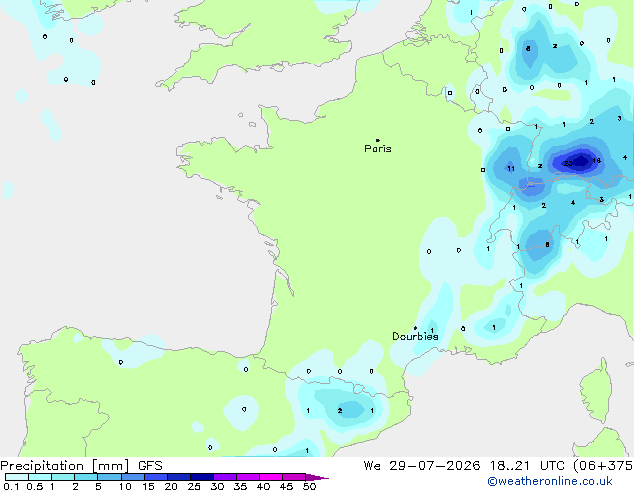Click the Paris city dot marker
This screenshot has width=634, height=490.
pos(378,140)
